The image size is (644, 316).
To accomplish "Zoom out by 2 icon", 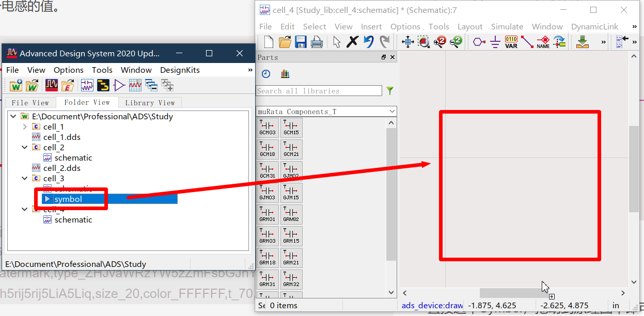I will tap(456, 42).
